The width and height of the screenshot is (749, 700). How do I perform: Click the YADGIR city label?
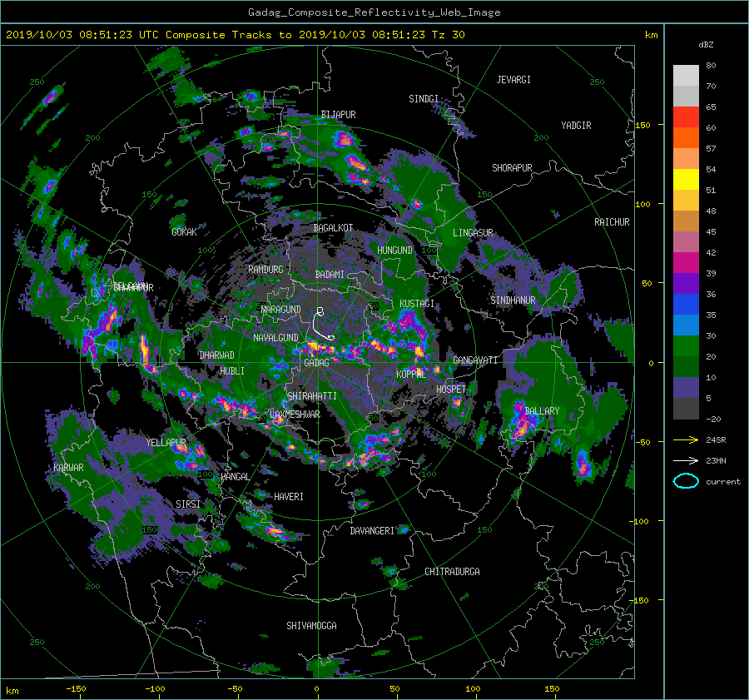pyautogui.click(x=576, y=126)
